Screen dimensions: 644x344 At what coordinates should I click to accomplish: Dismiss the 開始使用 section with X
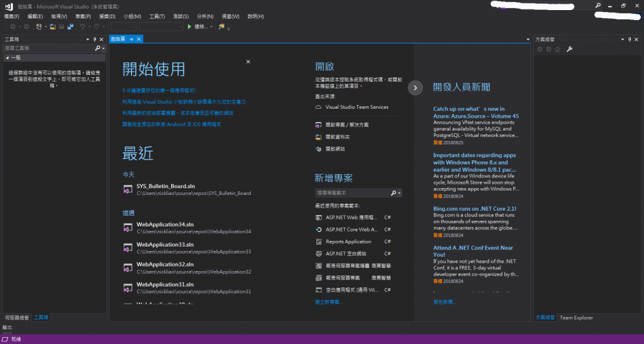[248, 62]
